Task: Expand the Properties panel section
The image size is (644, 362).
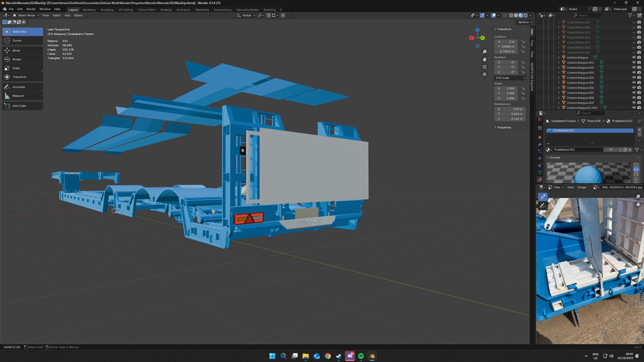Action: click(x=504, y=127)
